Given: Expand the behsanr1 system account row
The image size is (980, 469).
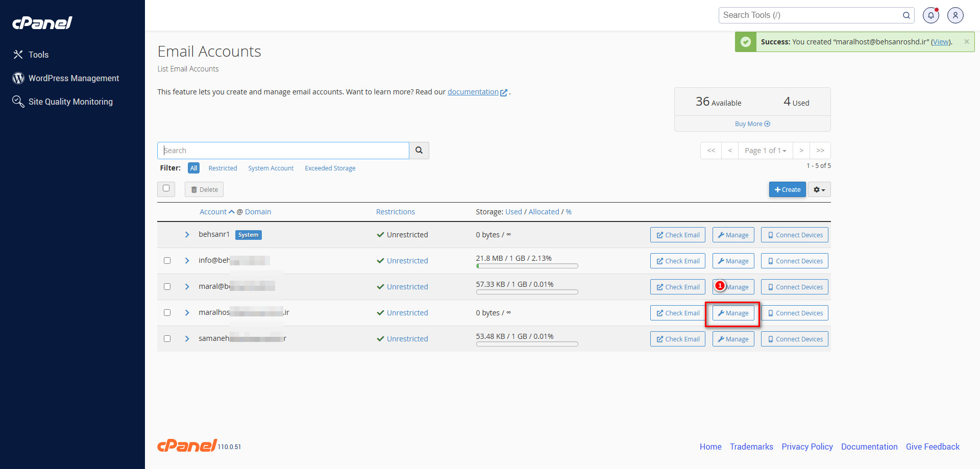Looking at the screenshot, I should point(187,235).
